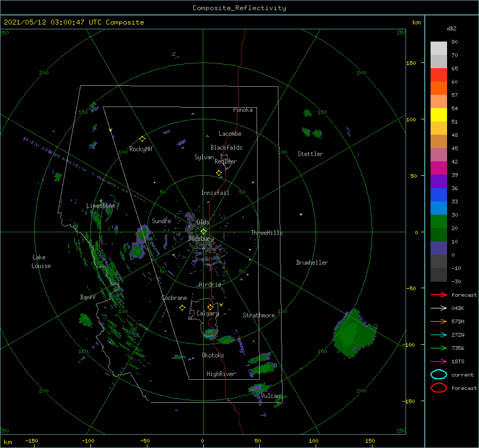This screenshot has height=448, width=479.
Task: Select the 30 dBZ green color swatch
Action: click(439, 221)
